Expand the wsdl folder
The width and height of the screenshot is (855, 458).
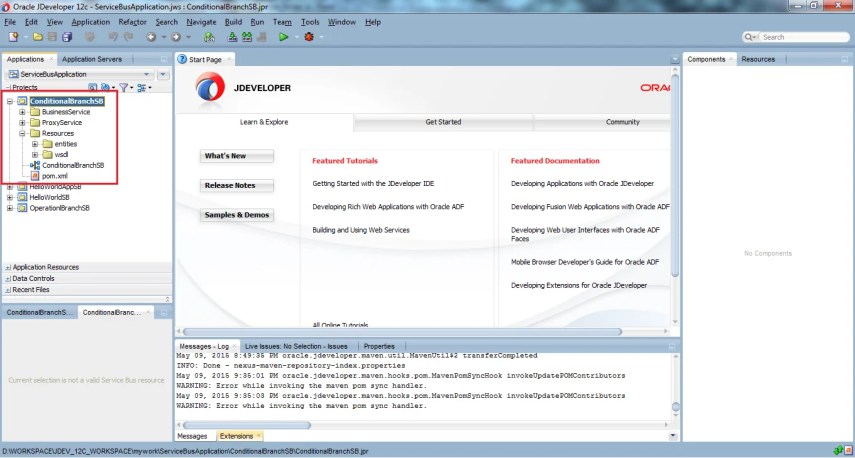35,155
